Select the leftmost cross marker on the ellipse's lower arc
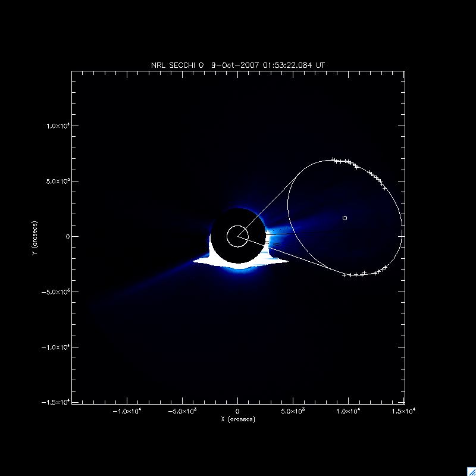 (x=345, y=274)
